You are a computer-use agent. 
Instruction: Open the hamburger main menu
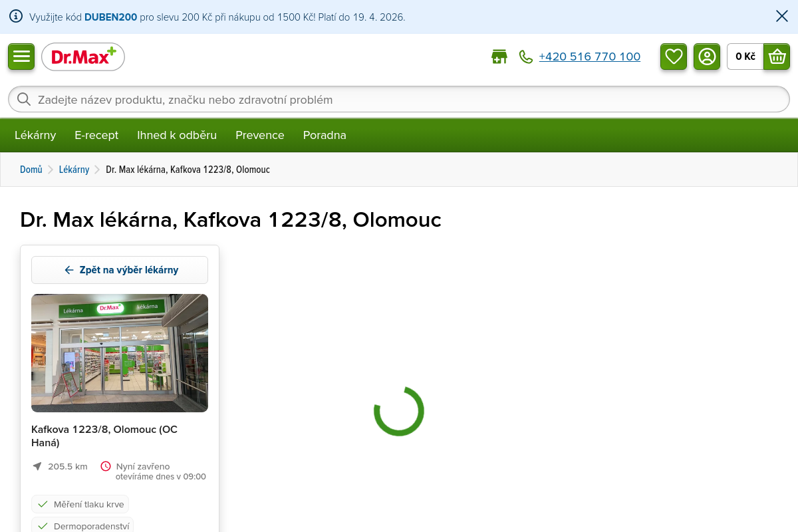(21, 57)
